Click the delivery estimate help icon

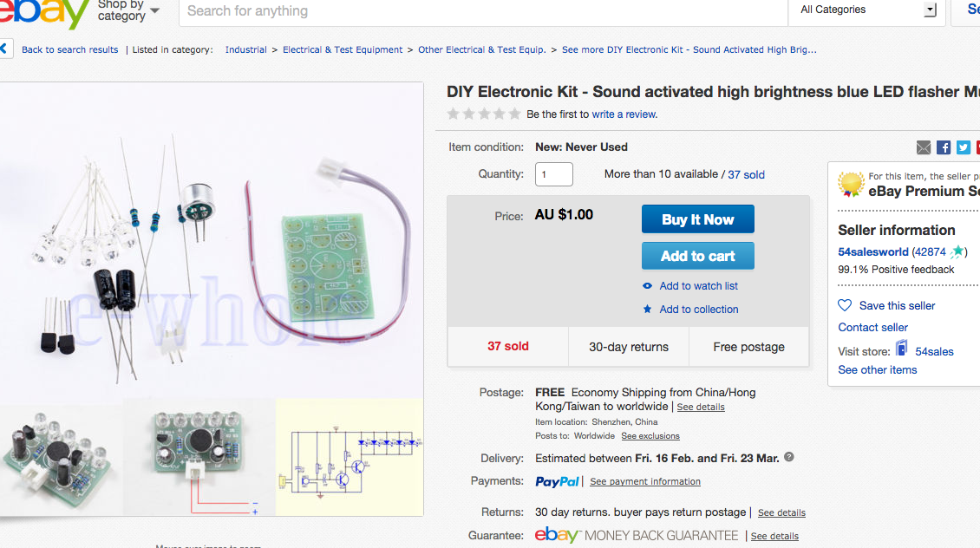coord(789,457)
